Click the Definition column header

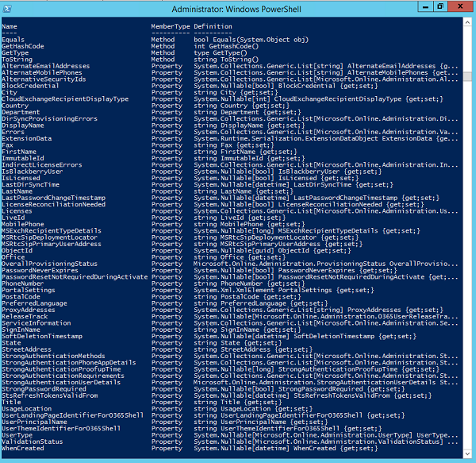point(213,26)
